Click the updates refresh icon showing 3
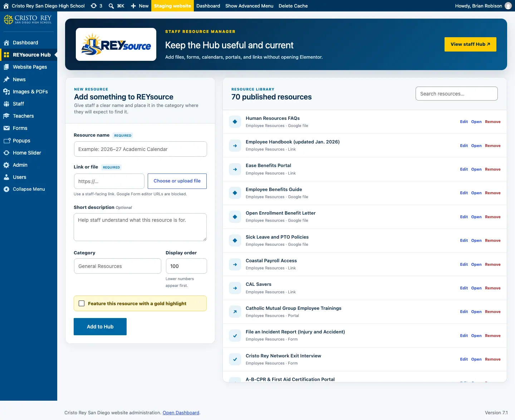Viewport: 515px width, 420px height. pos(94,6)
